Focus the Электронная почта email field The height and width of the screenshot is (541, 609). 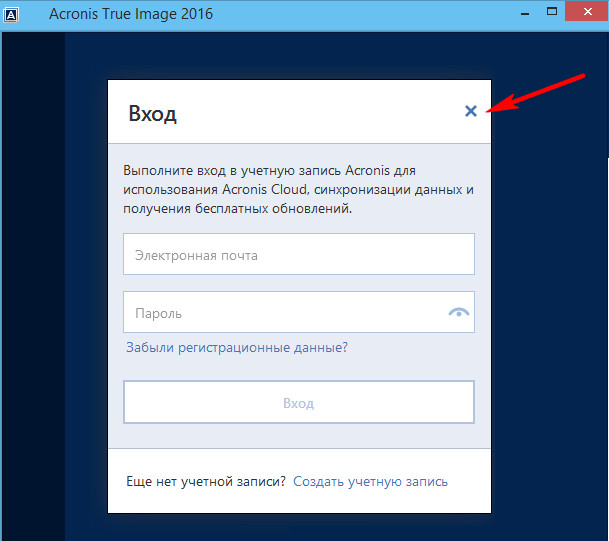coord(299,254)
